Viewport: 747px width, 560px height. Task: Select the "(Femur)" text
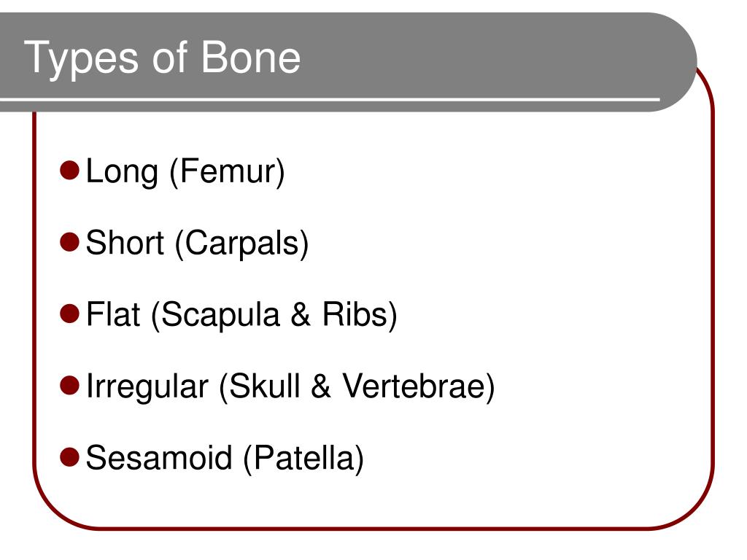pyautogui.click(x=228, y=171)
